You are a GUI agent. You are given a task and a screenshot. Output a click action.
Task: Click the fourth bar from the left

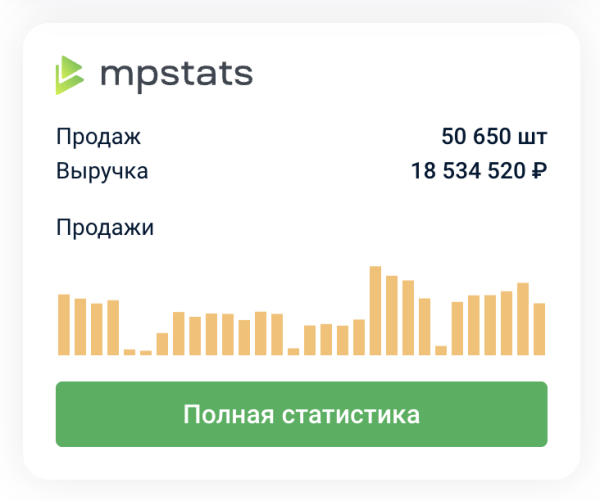click(113, 327)
